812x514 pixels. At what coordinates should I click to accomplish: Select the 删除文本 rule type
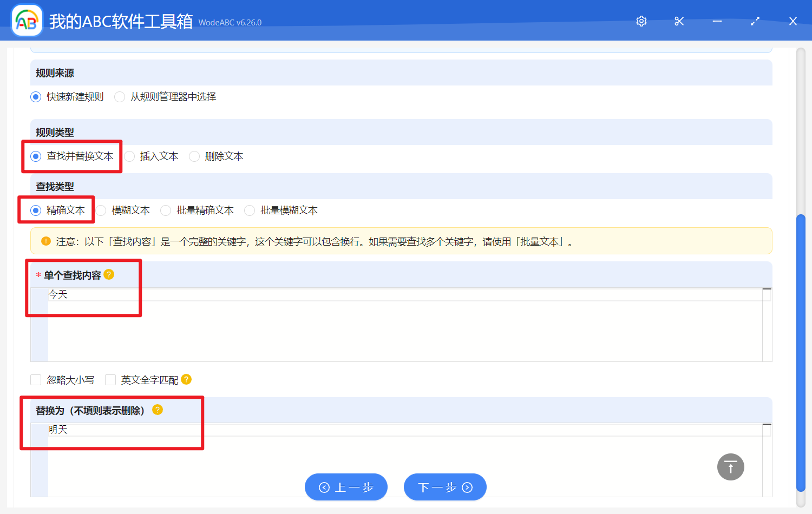tap(194, 156)
